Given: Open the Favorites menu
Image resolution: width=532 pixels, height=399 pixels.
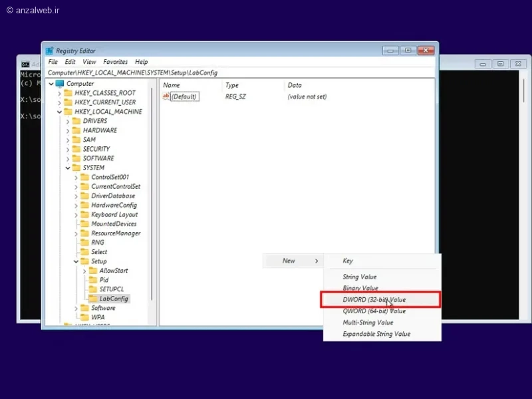Looking at the screenshot, I should pos(115,62).
